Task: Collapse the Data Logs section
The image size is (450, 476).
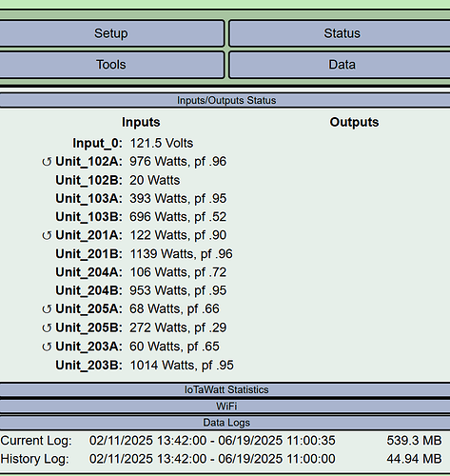Action: click(x=225, y=423)
